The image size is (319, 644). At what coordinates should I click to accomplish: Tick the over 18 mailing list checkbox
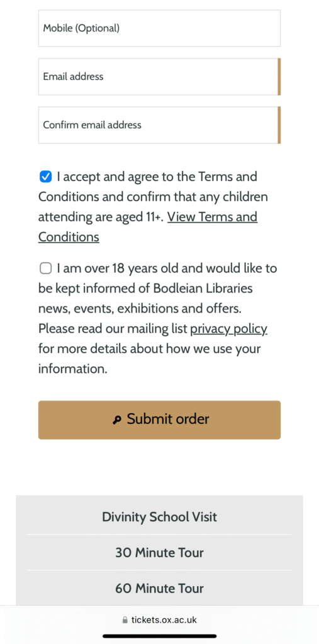(46, 269)
